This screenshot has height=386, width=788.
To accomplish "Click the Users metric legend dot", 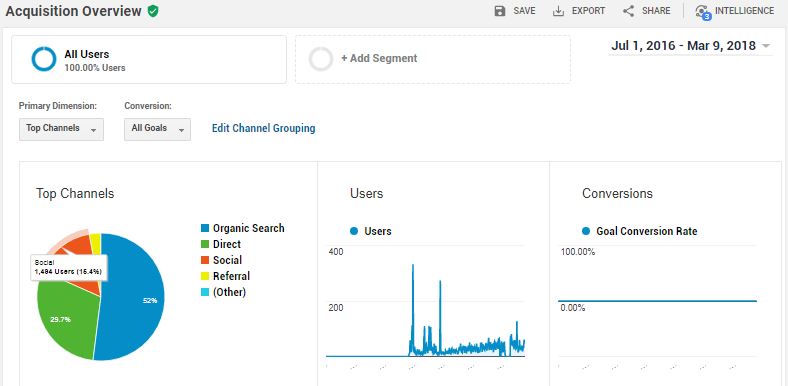I will (354, 231).
